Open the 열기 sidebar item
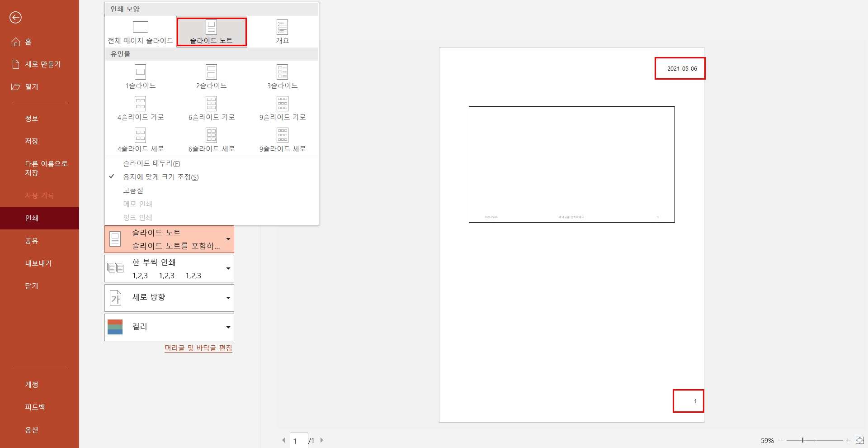The image size is (868, 448). click(x=39, y=87)
